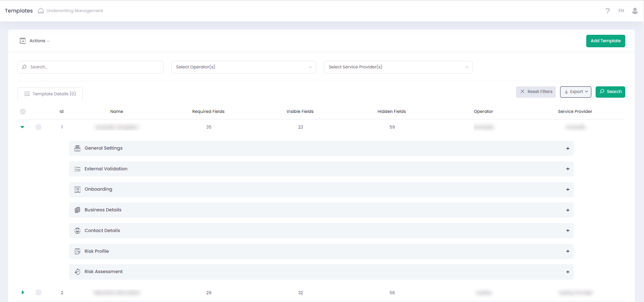Click the home icon beside Underwriting Management

[x=41, y=11]
